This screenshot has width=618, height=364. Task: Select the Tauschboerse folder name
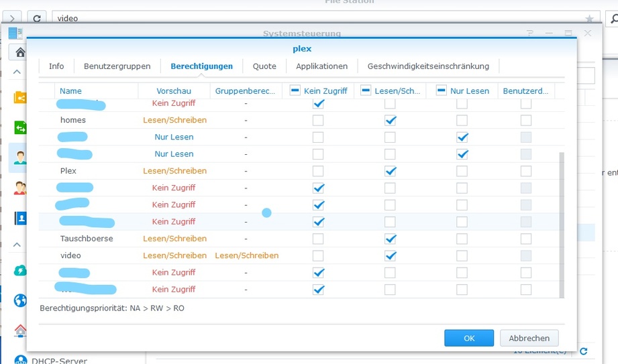[87, 239]
